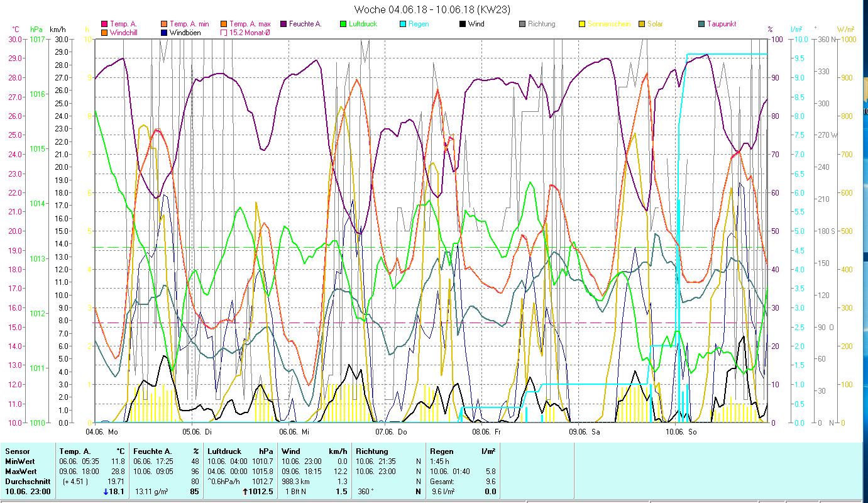Click the Temp. A. legend color box
This screenshot has height=503, width=868.
tap(104, 24)
